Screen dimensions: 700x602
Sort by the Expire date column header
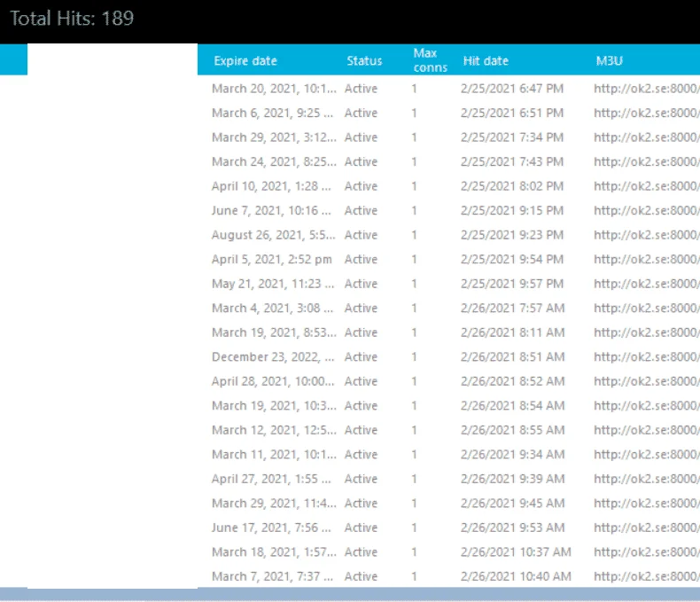click(x=245, y=61)
